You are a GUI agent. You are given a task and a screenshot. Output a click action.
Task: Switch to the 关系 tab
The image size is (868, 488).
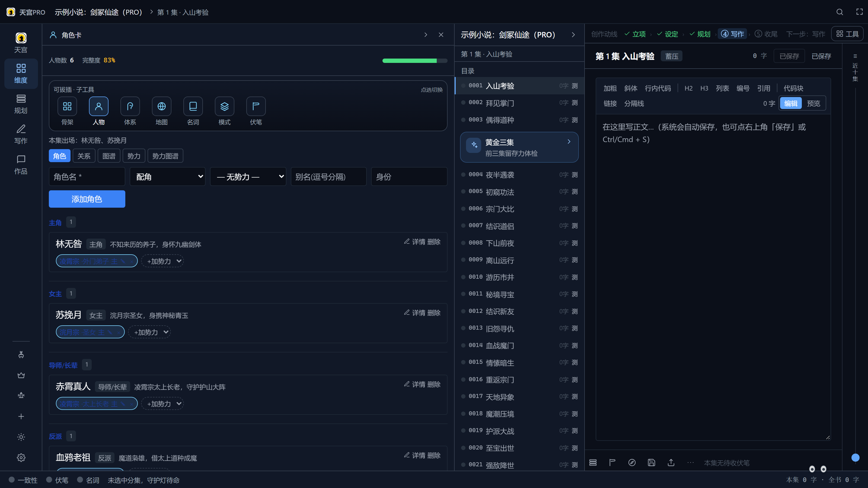pyautogui.click(x=84, y=156)
